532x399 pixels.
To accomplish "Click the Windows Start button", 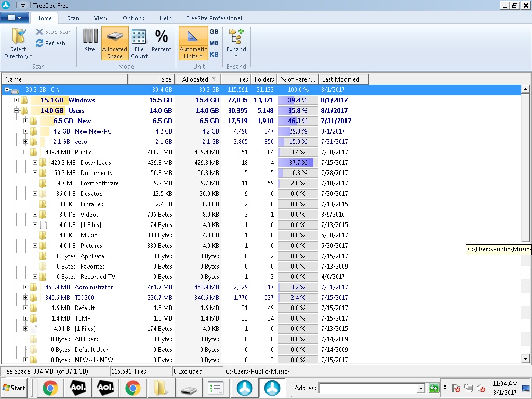I will coord(14,388).
